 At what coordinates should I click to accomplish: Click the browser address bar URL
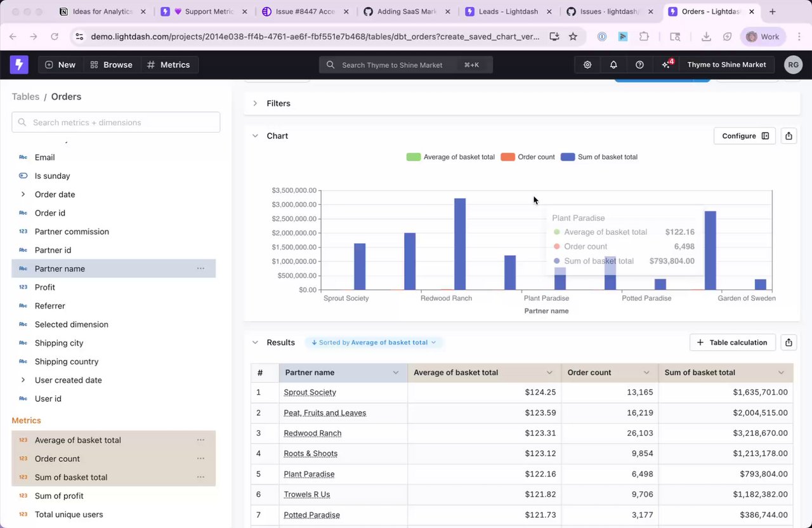(x=315, y=37)
